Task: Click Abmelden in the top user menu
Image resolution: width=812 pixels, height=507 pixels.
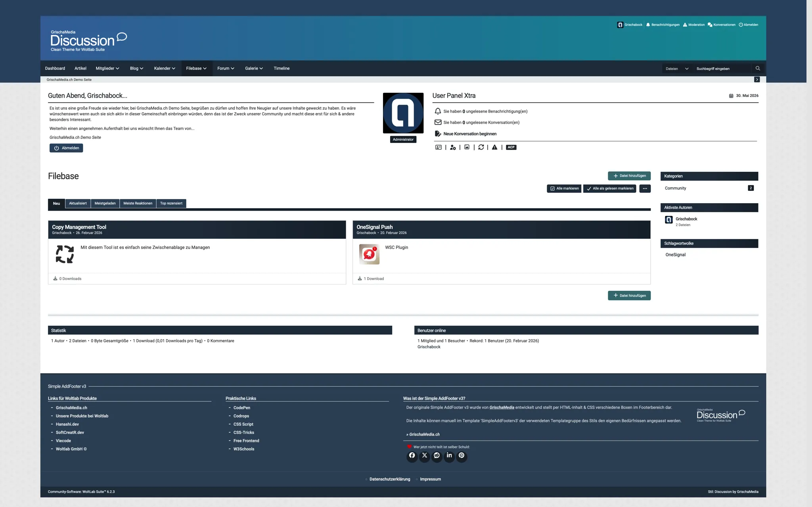Action: point(748,25)
